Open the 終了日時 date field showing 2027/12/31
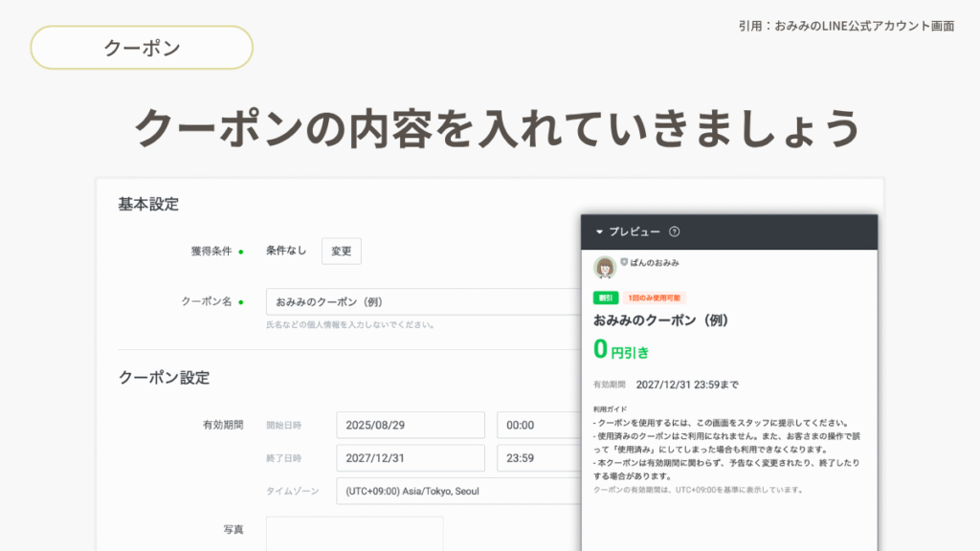980x551 pixels. 411,457
